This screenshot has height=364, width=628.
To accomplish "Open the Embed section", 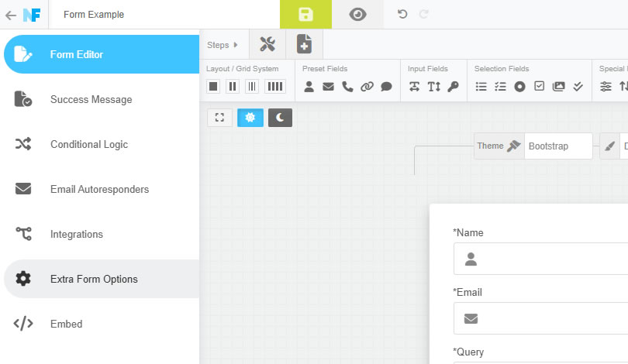I will coord(102,324).
